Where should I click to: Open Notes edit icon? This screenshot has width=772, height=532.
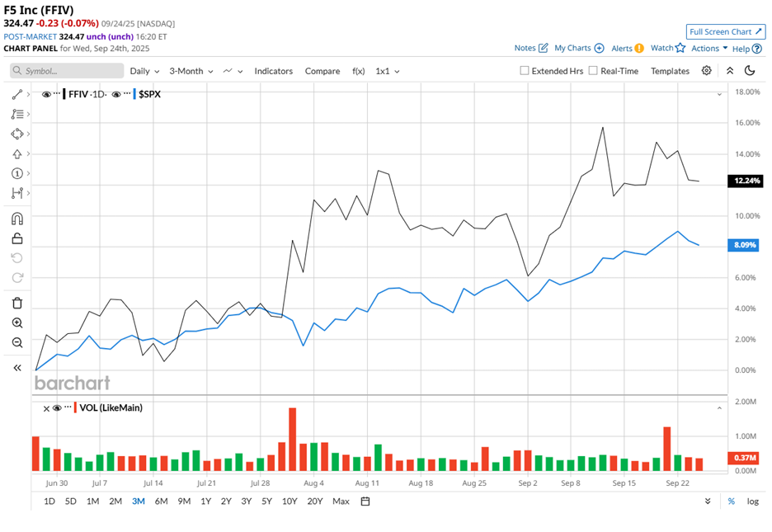[543, 48]
